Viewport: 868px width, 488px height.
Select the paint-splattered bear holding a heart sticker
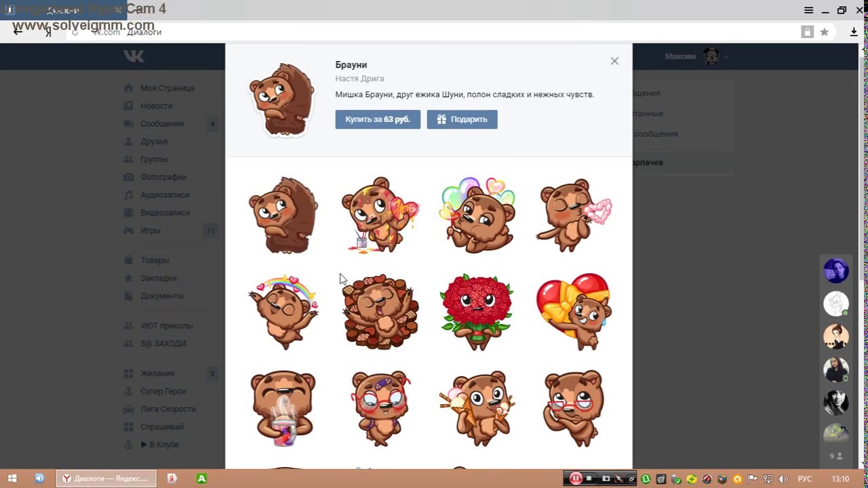380,216
